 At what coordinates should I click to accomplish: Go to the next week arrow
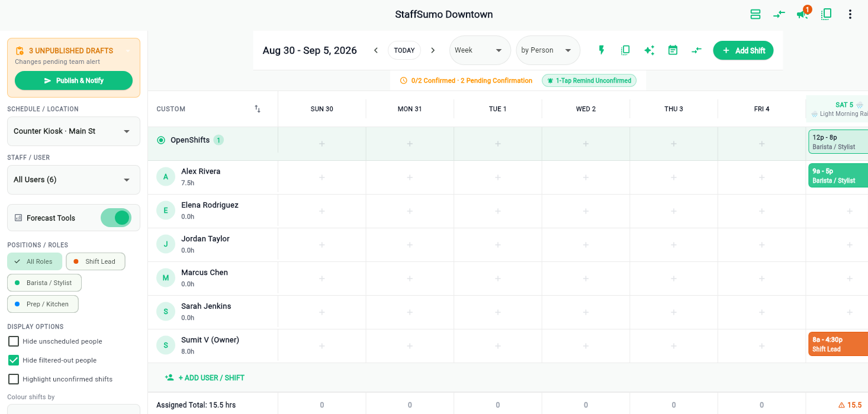click(x=433, y=50)
